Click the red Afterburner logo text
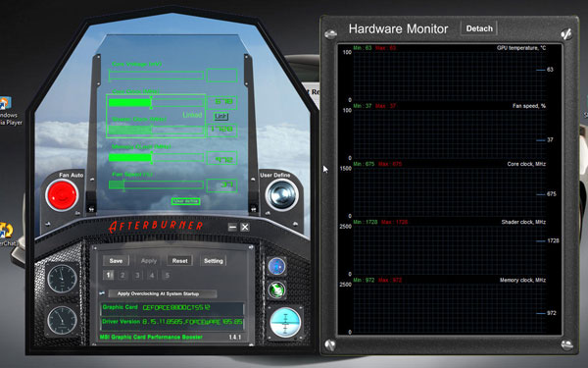Image resolution: width=588 pixels, height=368 pixels. (156, 226)
